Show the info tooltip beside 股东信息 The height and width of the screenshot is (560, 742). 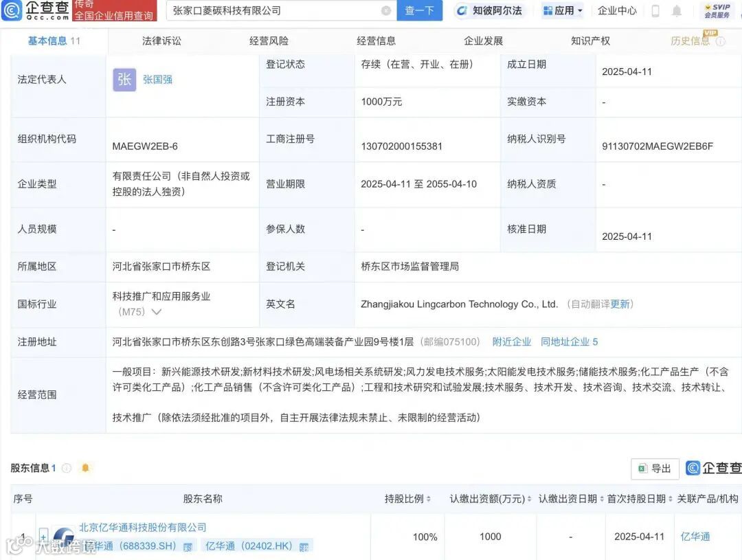point(67,468)
